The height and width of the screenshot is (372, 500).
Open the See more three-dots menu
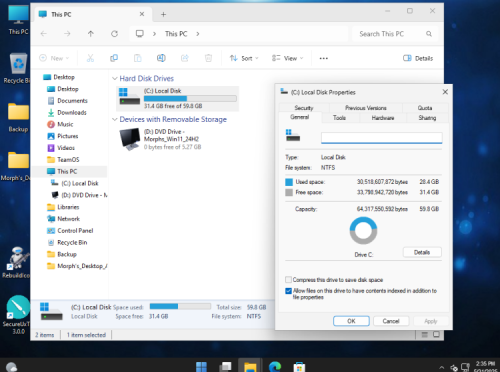[324, 58]
